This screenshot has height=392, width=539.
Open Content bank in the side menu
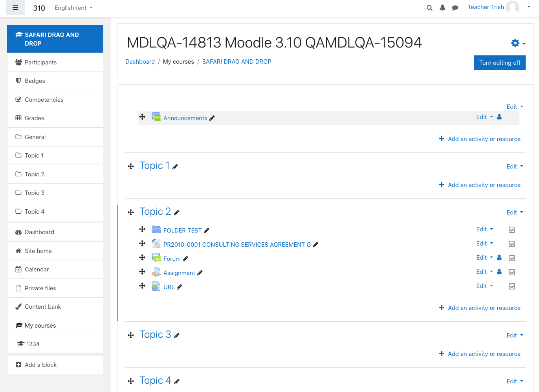(55, 307)
